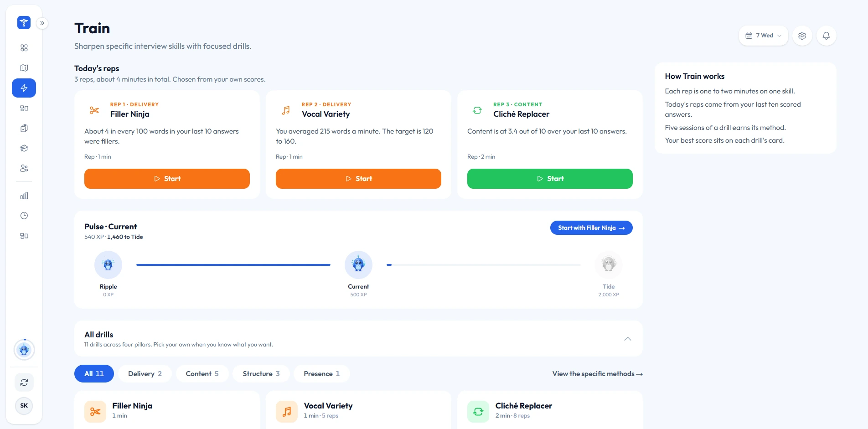
Task: Switch to the Content drills tab
Action: [x=202, y=374]
